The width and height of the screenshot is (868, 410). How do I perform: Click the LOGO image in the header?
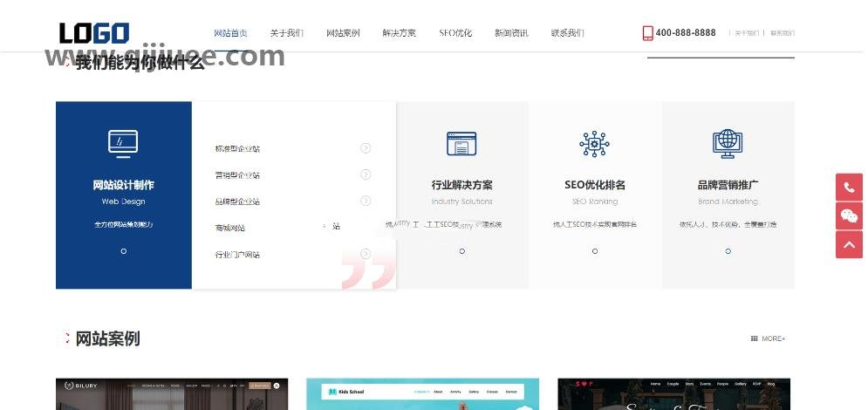tap(94, 33)
